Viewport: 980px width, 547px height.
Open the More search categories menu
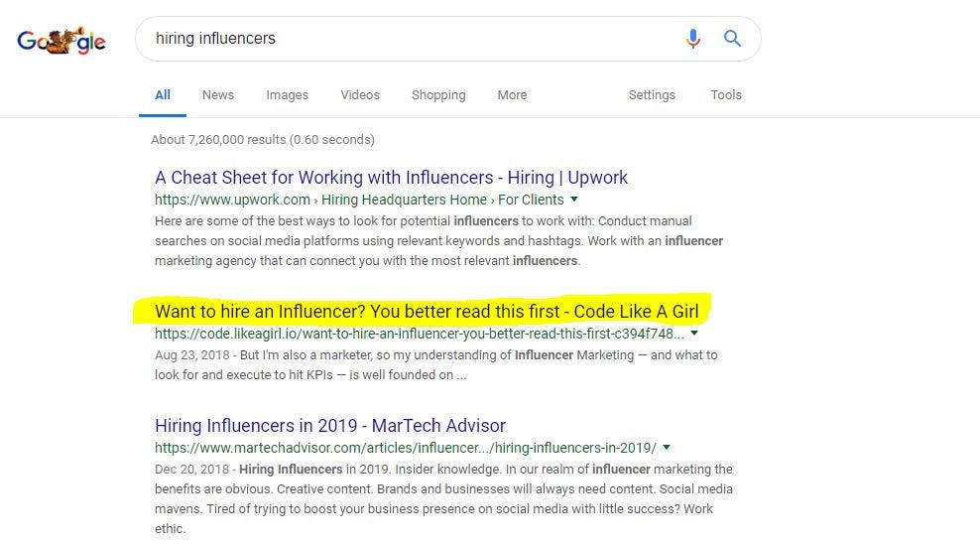click(x=512, y=95)
